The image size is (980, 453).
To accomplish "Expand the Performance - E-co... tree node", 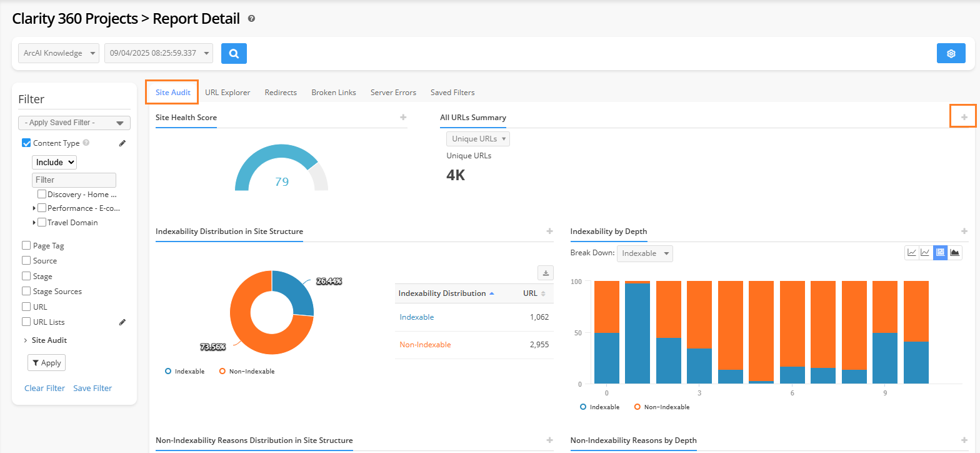I will click(x=34, y=208).
